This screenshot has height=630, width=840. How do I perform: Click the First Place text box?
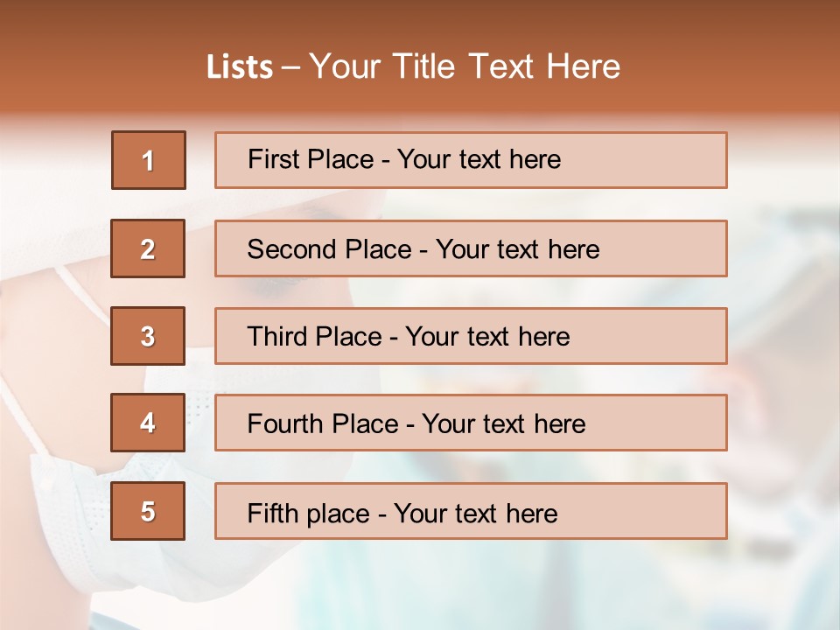(471, 160)
